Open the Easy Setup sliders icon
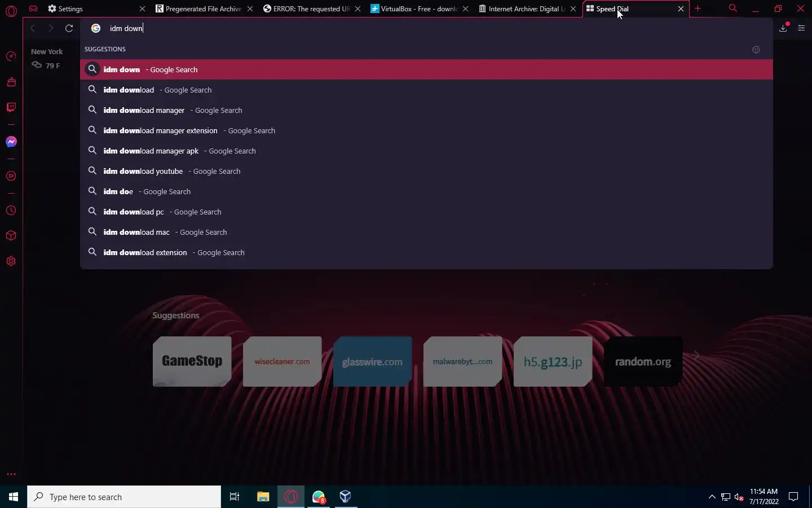Image resolution: width=812 pixels, height=508 pixels. pyautogui.click(x=801, y=28)
